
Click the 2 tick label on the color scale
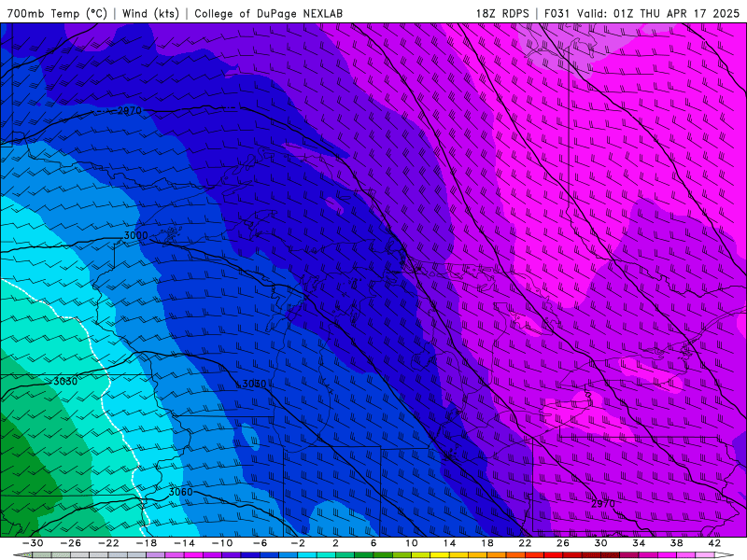pos(336,543)
